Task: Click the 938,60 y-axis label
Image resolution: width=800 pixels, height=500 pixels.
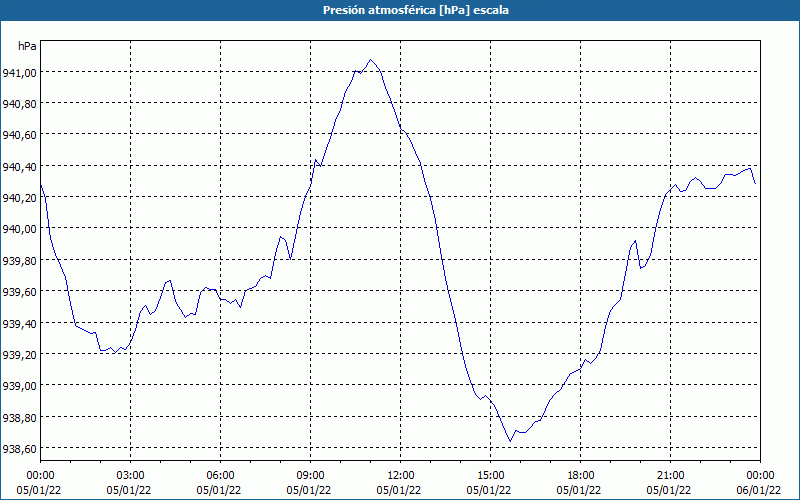Action: 20,448
